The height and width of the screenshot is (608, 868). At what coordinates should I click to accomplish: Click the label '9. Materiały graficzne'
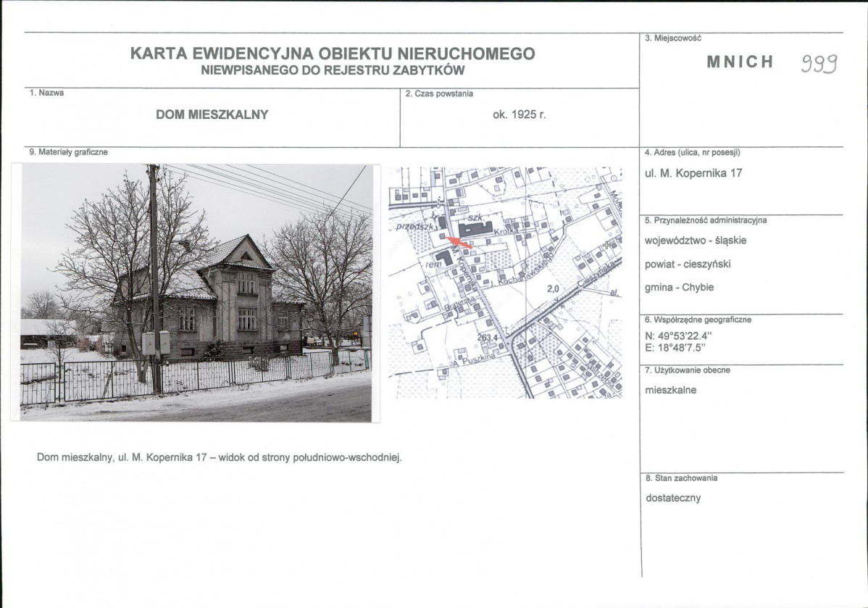[x=69, y=151]
